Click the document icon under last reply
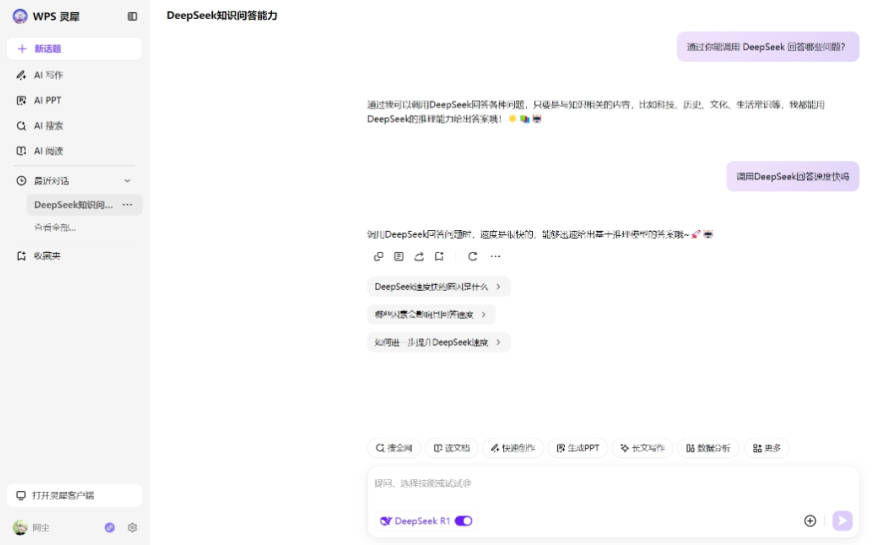Screen dimensions: 879x545 click(x=399, y=256)
